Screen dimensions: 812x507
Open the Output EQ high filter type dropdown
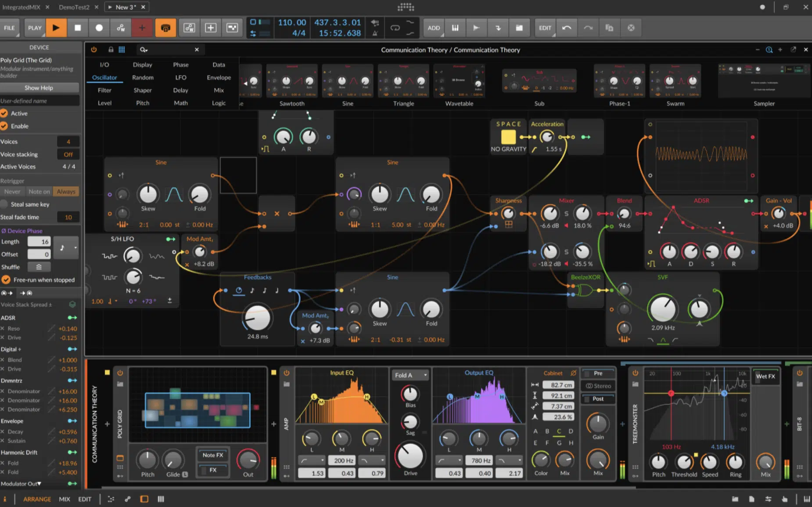pos(509,460)
